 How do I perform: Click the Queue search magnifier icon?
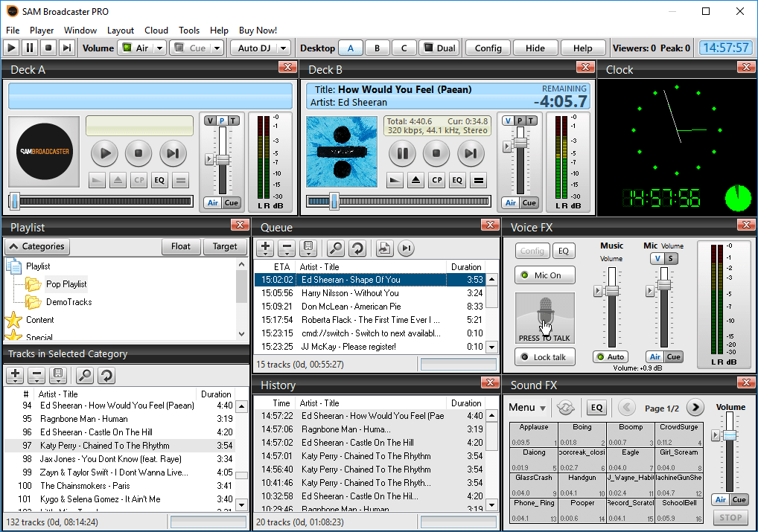click(336, 249)
